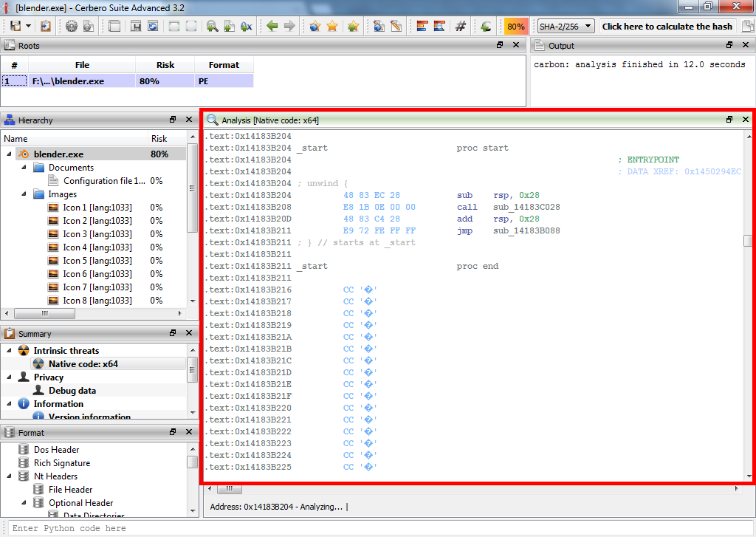Click the magnifier with green plus icon

point(212,26)
